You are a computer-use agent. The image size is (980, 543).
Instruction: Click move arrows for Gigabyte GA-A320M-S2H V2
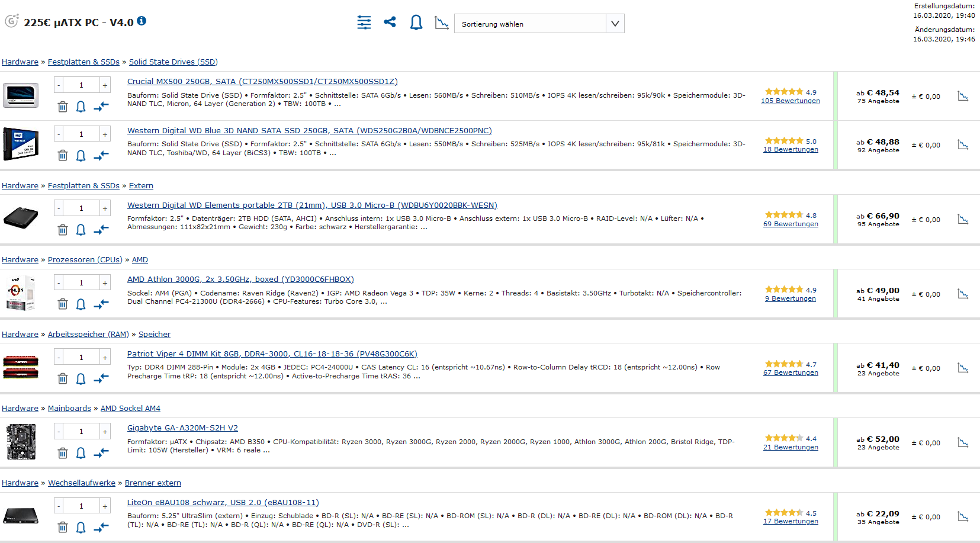[x=101, y=453]
